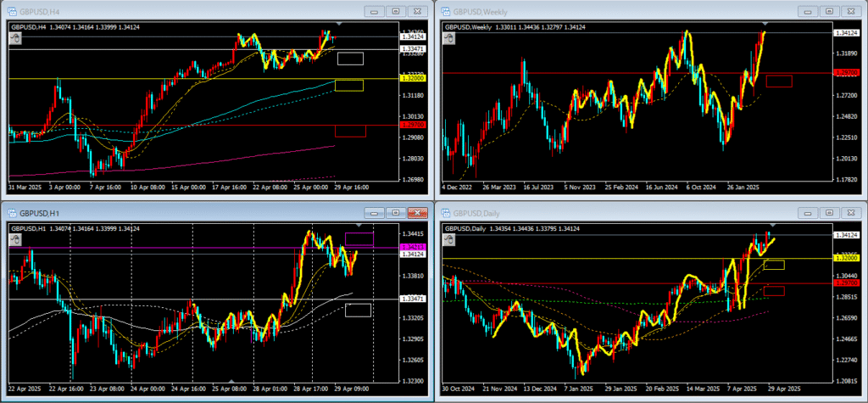Click the bottom time-scale triangle marker in H1 chart
868x403 pixels.
pyautogui.click(x=232, y=381)
